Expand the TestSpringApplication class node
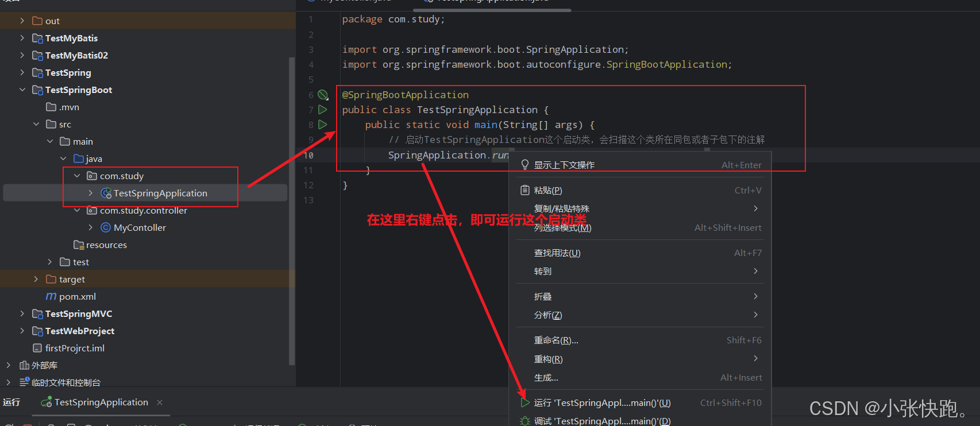Viewport: 980px width, 426px height. click(x=91, y=193)
